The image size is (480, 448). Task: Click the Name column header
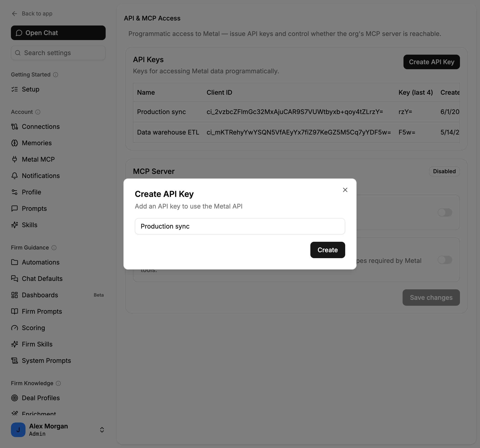pos(146,92)
